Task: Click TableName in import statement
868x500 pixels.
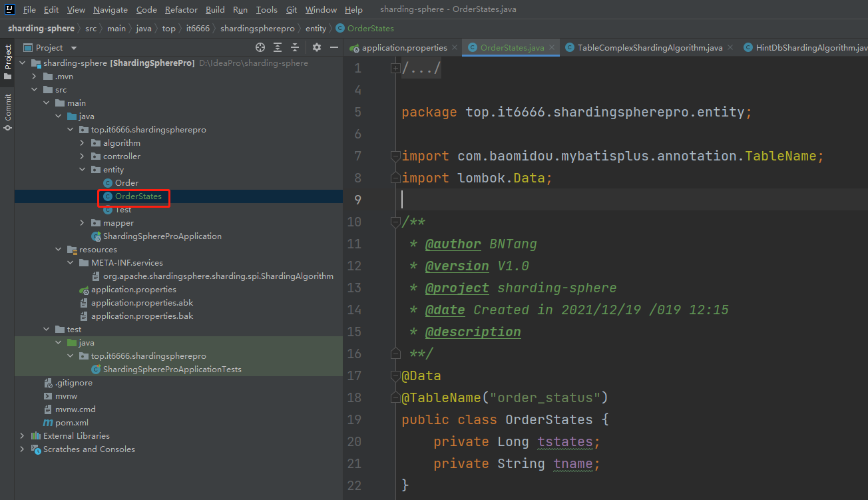Action: coord(781,156)
